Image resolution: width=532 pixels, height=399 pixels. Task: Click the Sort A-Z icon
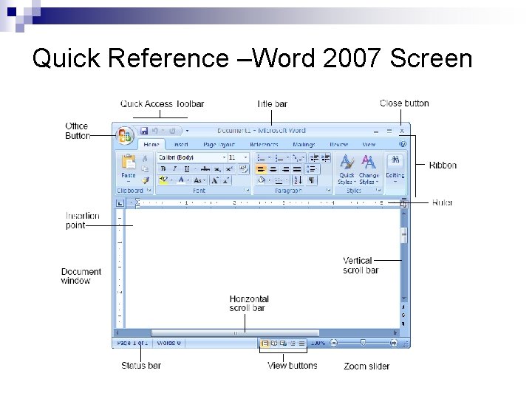pyautogui.click(x=297, y=180)
